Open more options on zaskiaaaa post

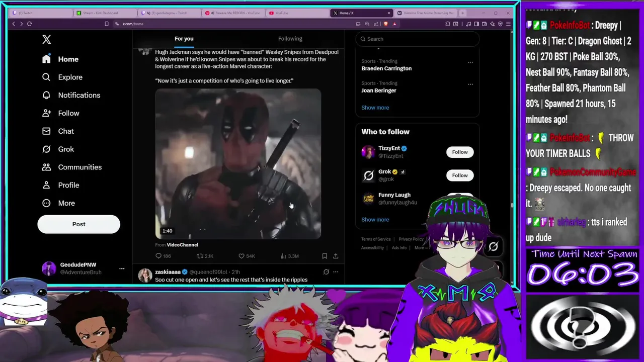(336, 272)
